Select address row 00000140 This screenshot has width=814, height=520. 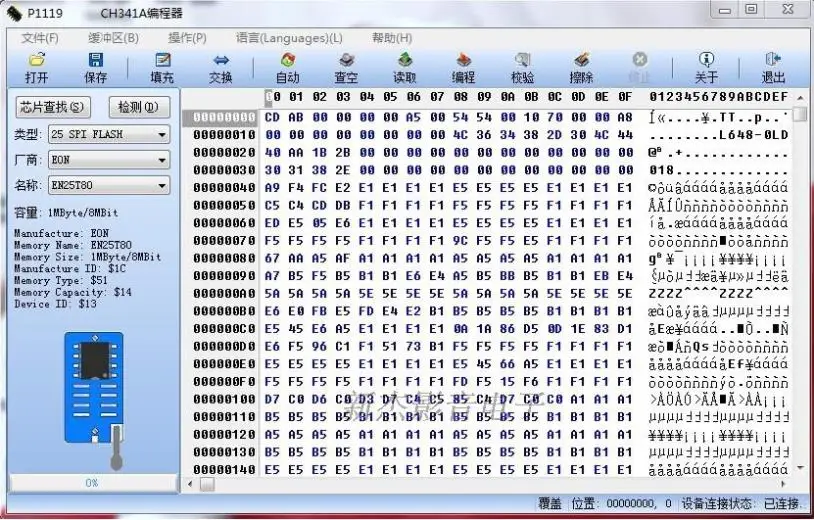(224, 470)
